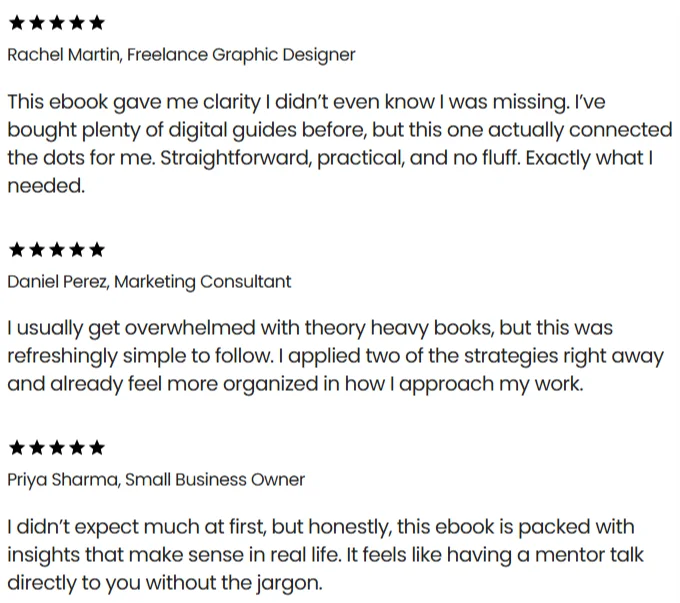The width and height of the screenshot is (680, 603).
Task: Click first star in Priya Sharma's rating
Action: point(16,448)
